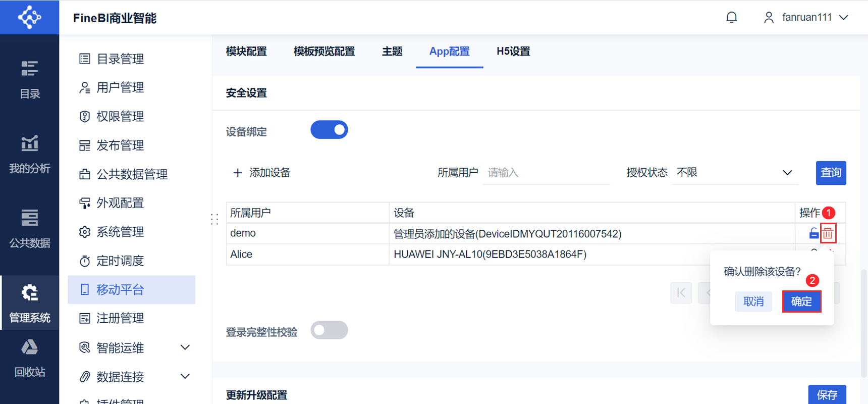Open the 目录 section in left rail

click(x=29, y=80)
